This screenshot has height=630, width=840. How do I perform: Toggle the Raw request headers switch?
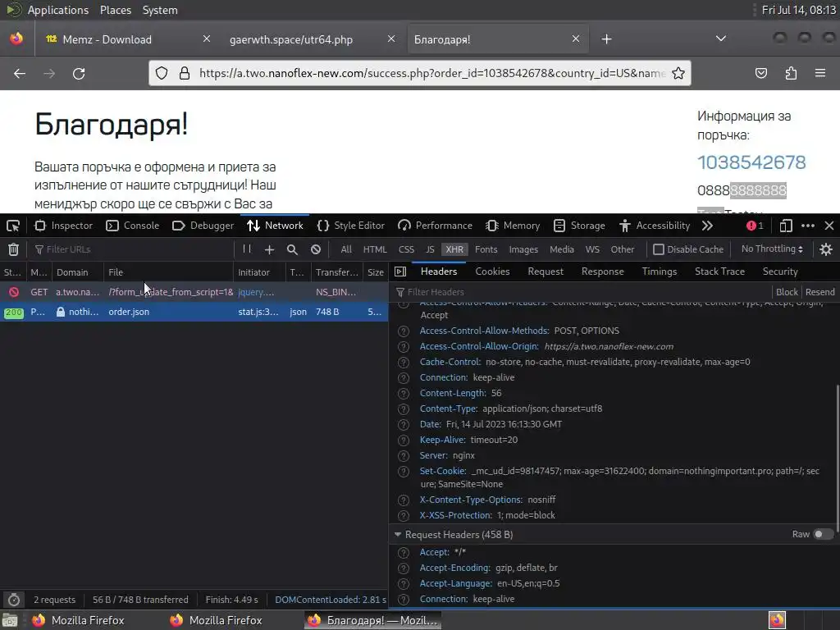tap(823, 534)
